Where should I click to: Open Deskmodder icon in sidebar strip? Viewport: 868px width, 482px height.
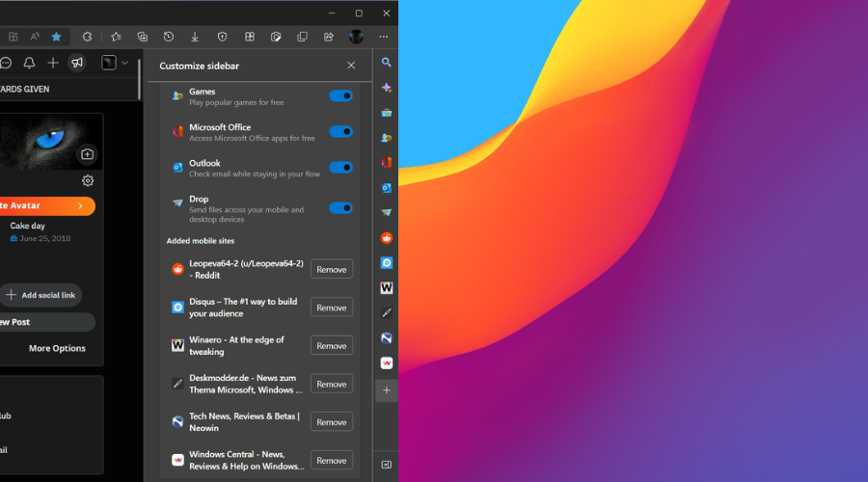(387, 312)
